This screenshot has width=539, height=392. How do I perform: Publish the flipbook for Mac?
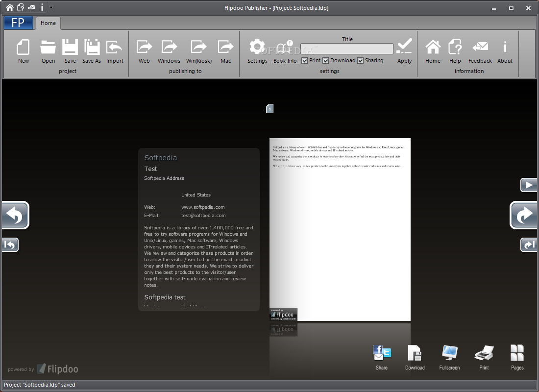(x=225, y=51)
